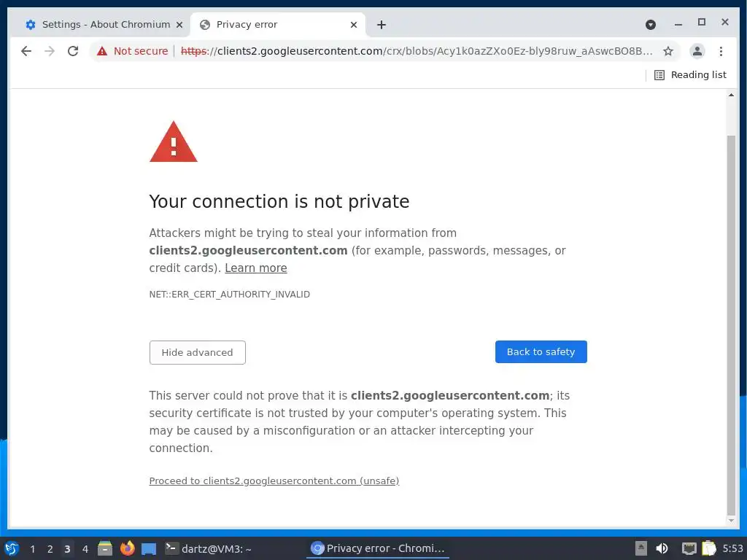Go back using the back arrow
Screen dimensions: 747x560
(26, 51)
